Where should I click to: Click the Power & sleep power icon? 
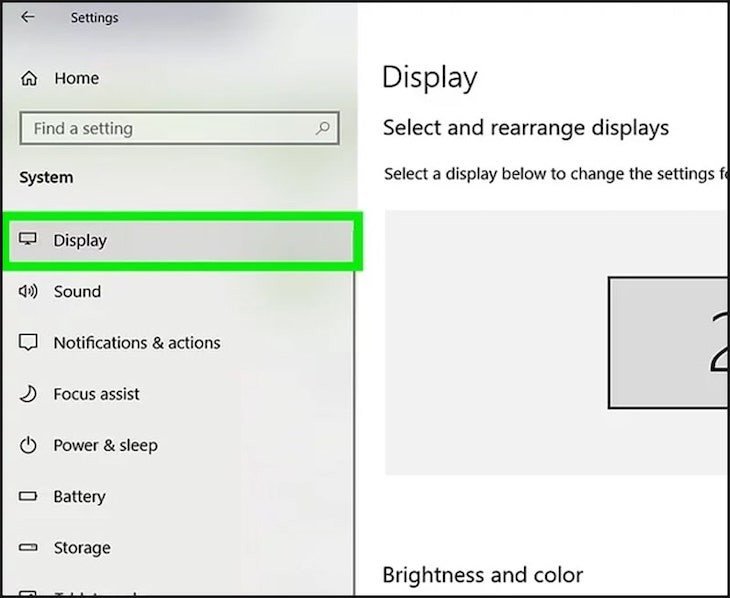[x=29, y=445]
